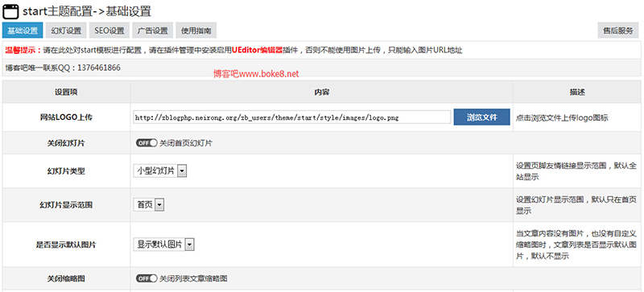The width and height of the screenshot is (644, 292).
Task: Click the 温馨提示 warning label
Action: coord(23,50)
